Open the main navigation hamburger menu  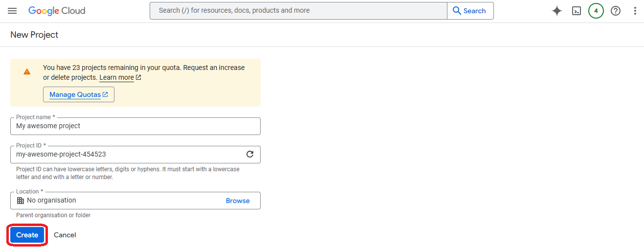[x=12, y=11]
